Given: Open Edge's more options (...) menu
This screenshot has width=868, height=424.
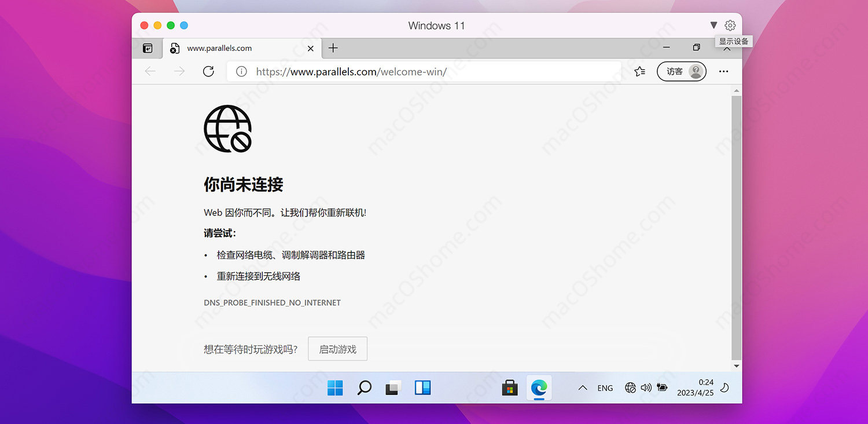Looking at the screenshot, I should pyautogui.click(x=723, y=71).
